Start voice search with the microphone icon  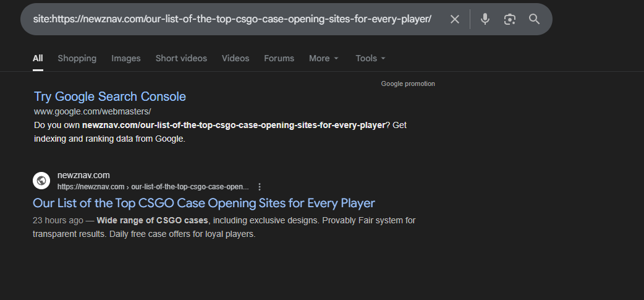click(485, 19)
